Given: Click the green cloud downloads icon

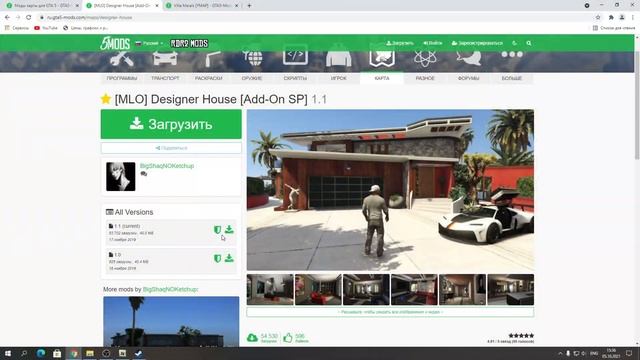Looking at the screenshot, I should tap(252, 338).
